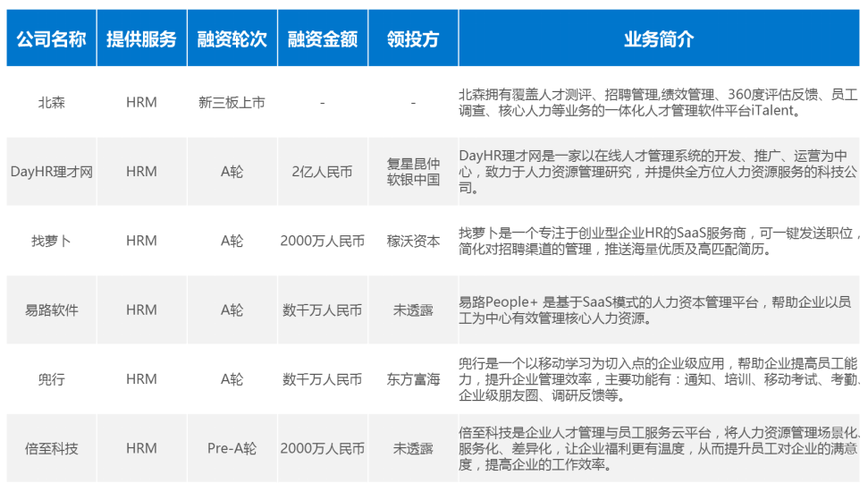Click HRM in the 兜行 row
Image resolution: width=868 pixels, height=492 pixels.
coord(142,379)
